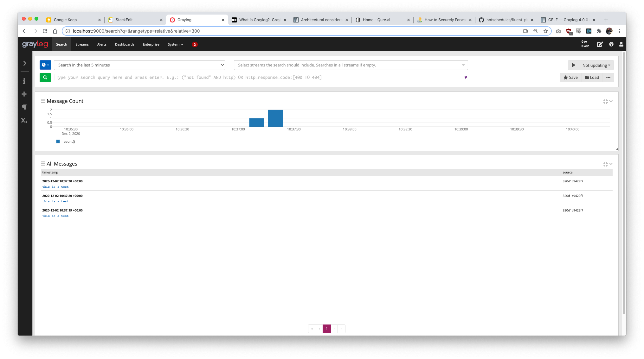The width and height of the screenshot is (644, 359).
Task: Expand the System dropdown menu
Action: coord(175,44)
